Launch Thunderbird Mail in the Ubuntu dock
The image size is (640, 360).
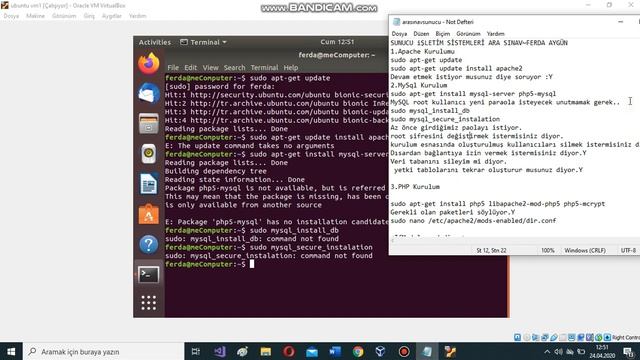coord(149,93)
